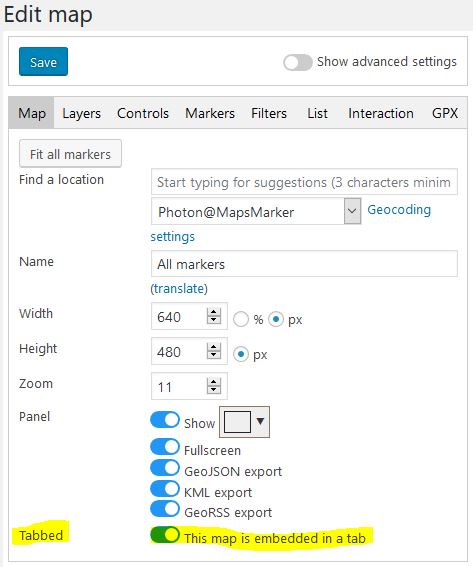Turn off KML export toggle

coord(165,489)
